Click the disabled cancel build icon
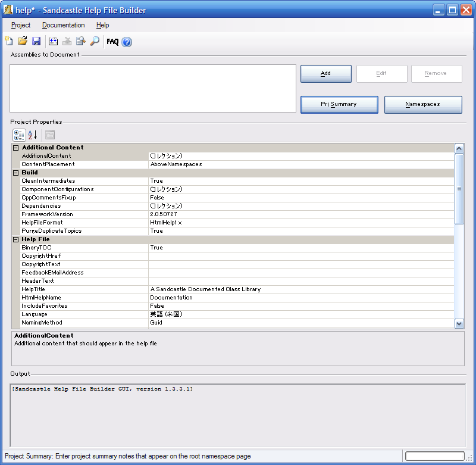Image resolution: width=476 pixels, height=465 pixels. pos(67,41)
